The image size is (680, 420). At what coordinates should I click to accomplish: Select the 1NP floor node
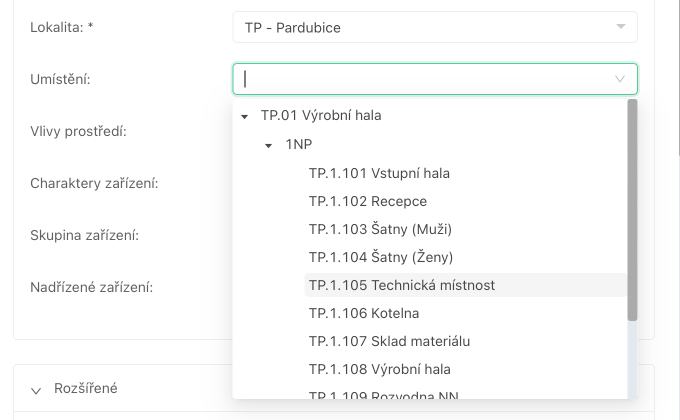[x=298, y=144]
